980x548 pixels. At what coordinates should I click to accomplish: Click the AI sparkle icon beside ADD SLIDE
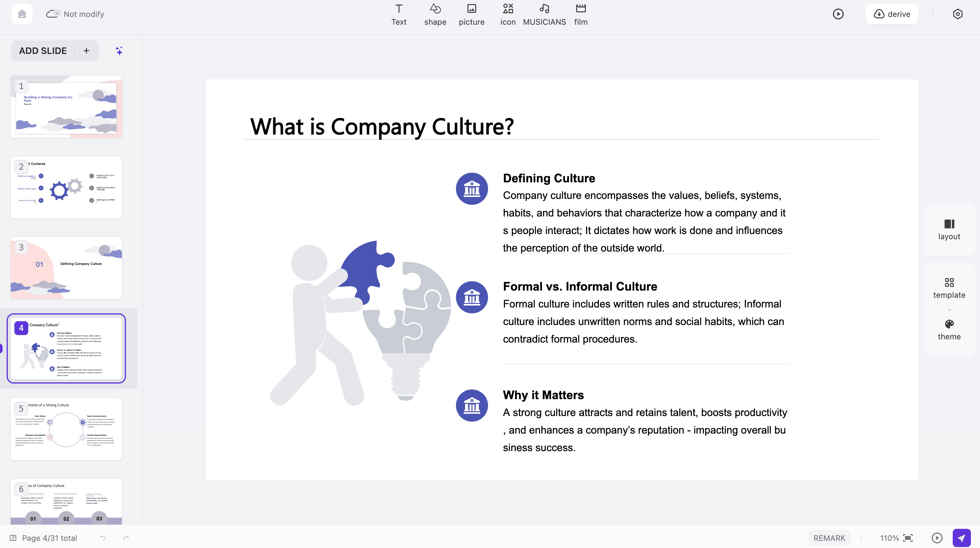click(119, 50)
